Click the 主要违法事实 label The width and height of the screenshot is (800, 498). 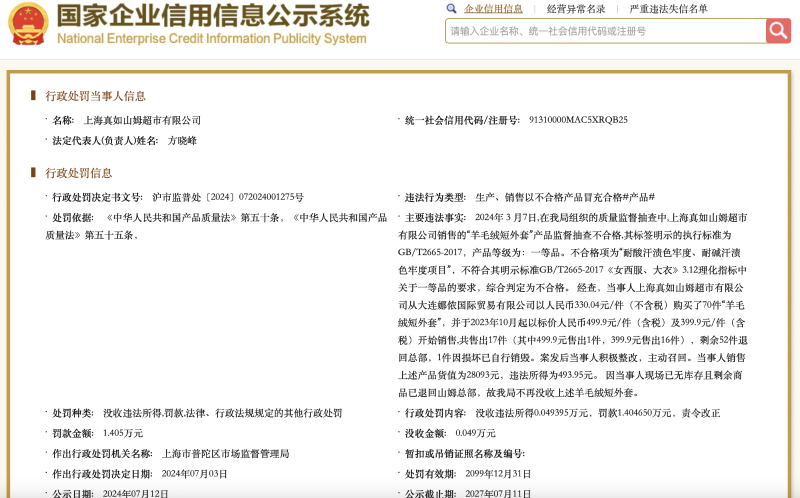(x=435, y=218)
